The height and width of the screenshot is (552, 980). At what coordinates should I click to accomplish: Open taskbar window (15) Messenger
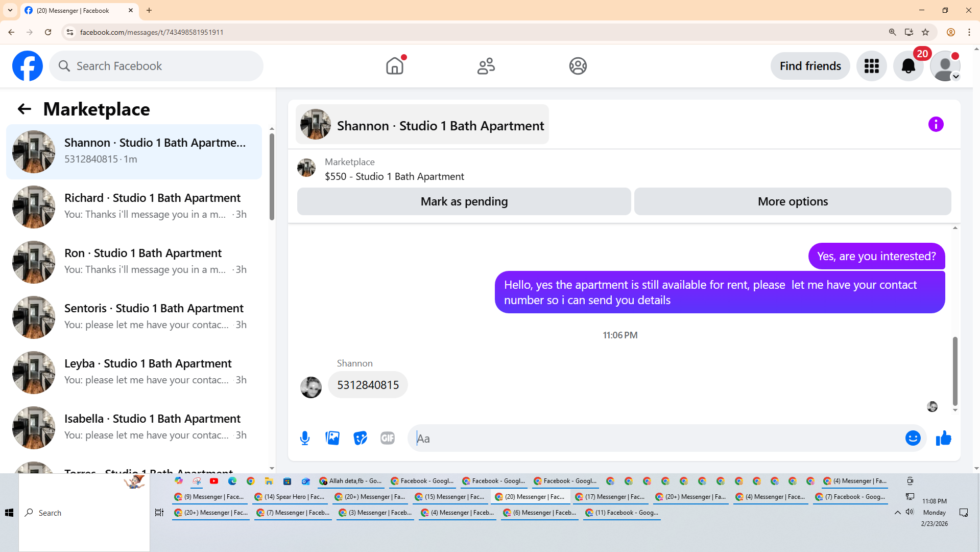tap(450, 497)
